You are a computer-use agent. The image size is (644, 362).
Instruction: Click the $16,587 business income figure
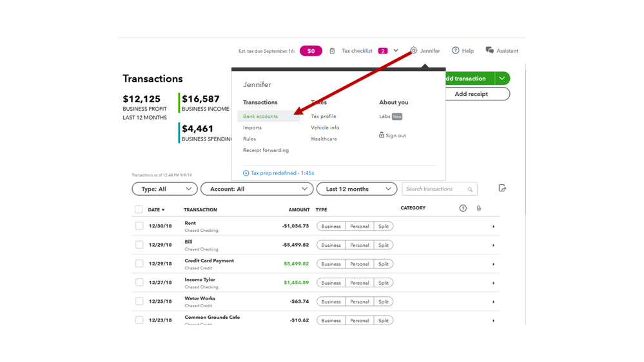coord(201,99)
